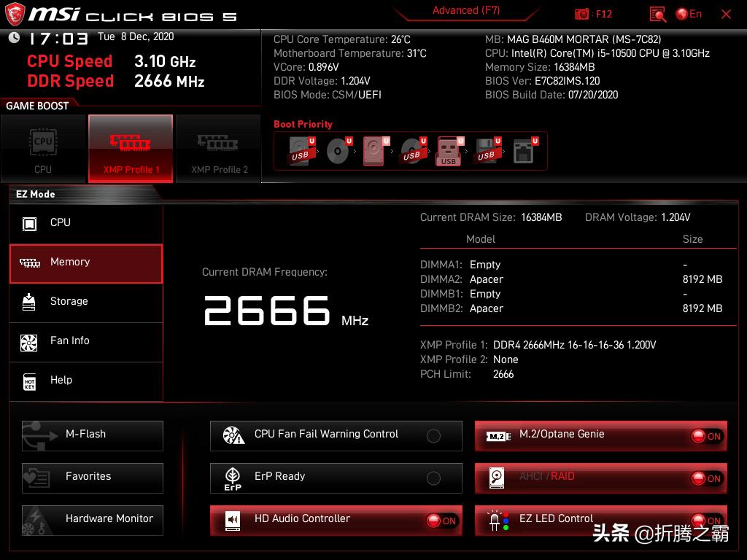Click the system time 17:03
The height and width of the screenshot is (560, 747).
click(59, 39)
